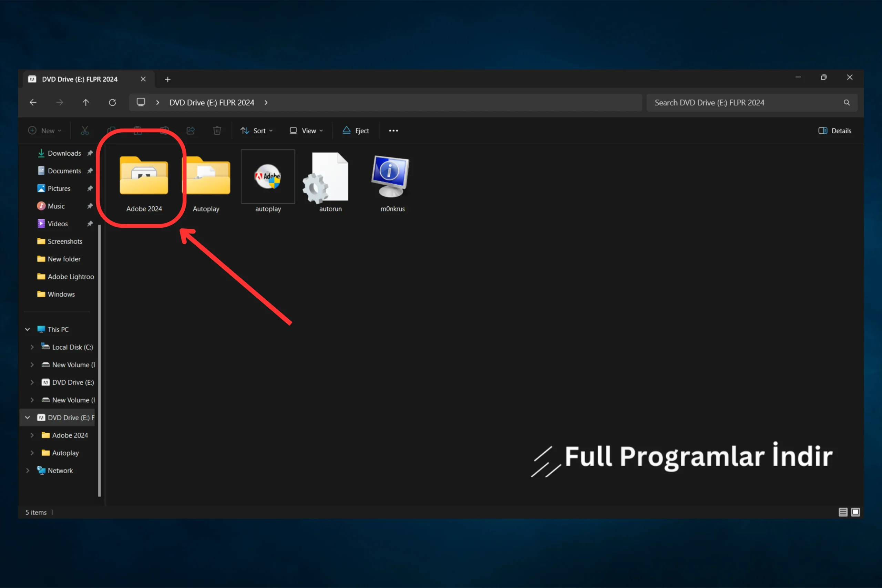This screenshot has width=882, height=588.
Task: Click the Delete trash icon
Action: pyautogui.click(x=217, y=131)
